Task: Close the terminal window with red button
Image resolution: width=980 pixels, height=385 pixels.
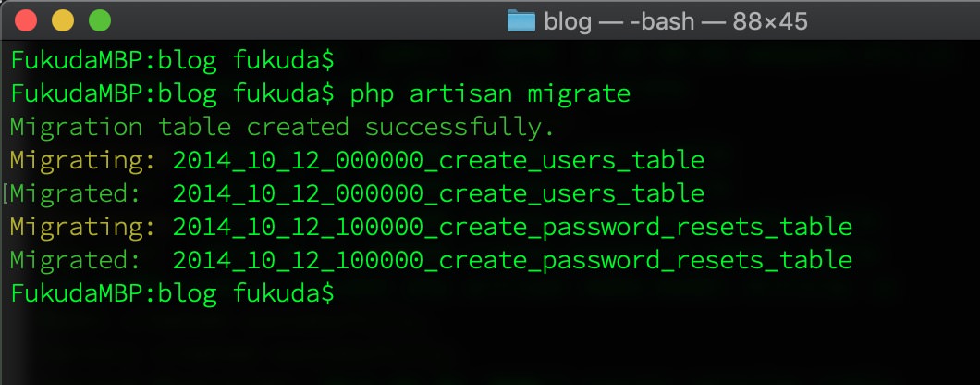Action: (x=28, y=20)
